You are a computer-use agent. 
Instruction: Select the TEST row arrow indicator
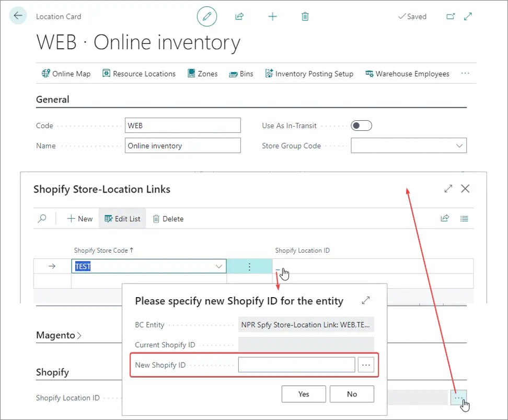[x=52, y=266]
